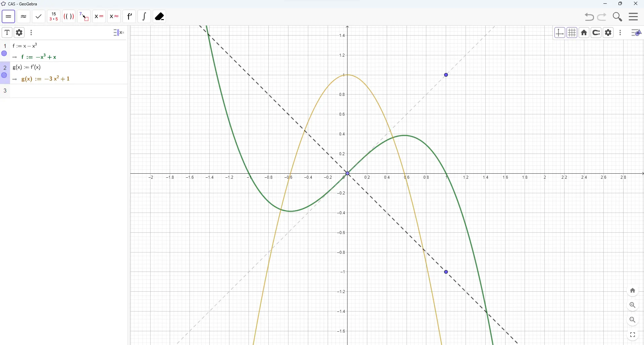Click the "2.8" label on the x-axis
Viewport: 644px width, 345px height.
coord(624,178)
